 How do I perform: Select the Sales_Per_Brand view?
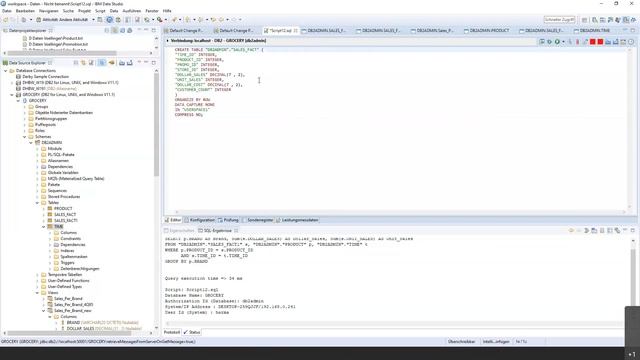pos(68,299)
